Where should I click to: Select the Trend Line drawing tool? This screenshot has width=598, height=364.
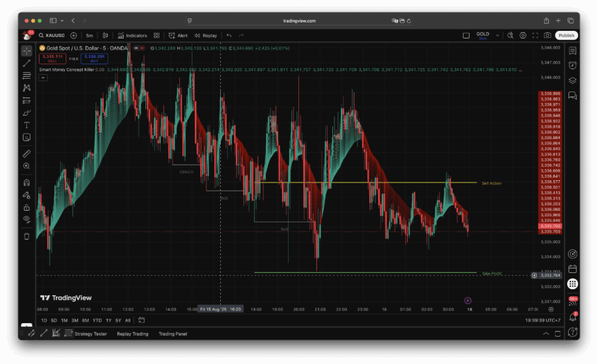click(x=26, y=63)
